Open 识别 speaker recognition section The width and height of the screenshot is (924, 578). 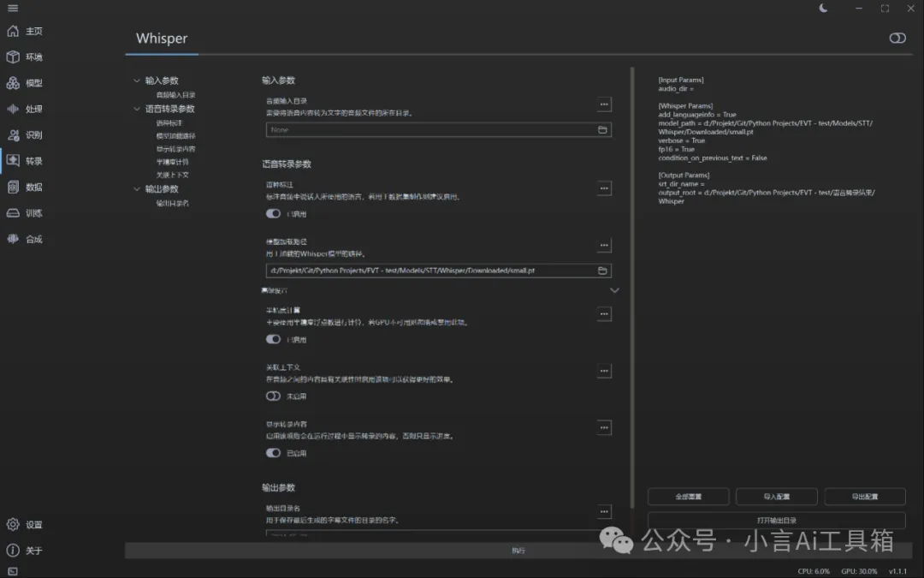point(25,135)
